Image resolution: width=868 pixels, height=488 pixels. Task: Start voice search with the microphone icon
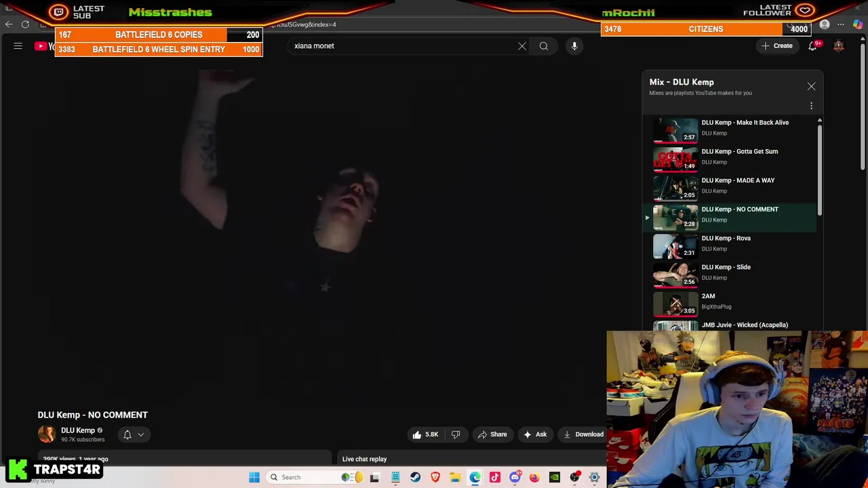574,46
